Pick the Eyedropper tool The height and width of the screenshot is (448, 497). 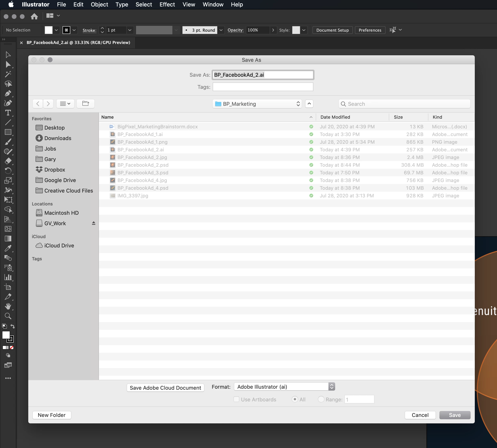[x=8, y=248]
